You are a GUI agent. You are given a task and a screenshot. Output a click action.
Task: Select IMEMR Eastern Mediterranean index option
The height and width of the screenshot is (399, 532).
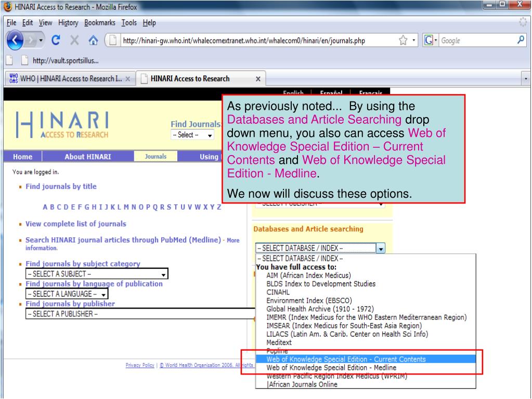click(367, 317)
